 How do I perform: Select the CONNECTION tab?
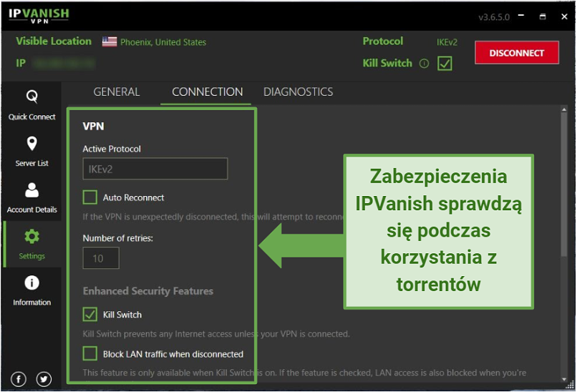[207, 92]
